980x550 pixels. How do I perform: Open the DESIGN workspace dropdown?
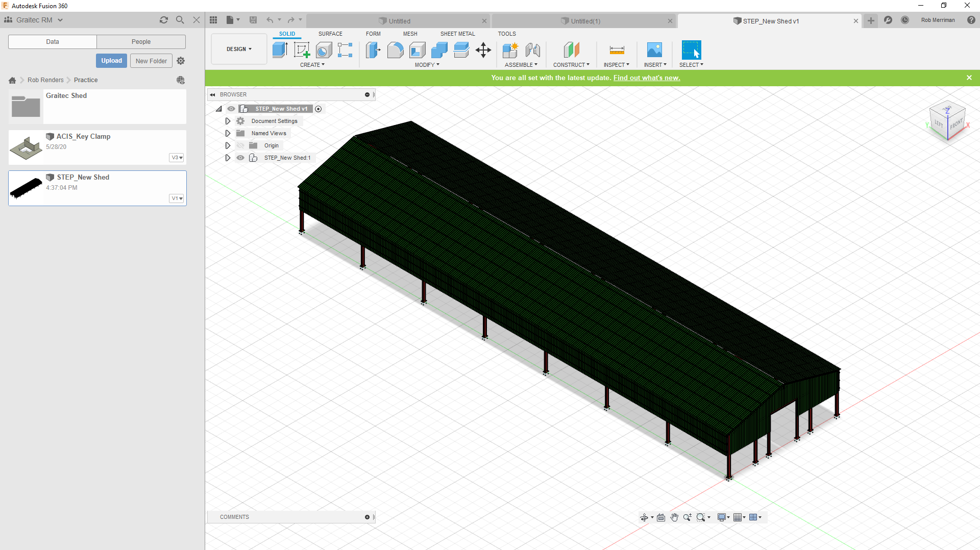[x=238, y=49]
